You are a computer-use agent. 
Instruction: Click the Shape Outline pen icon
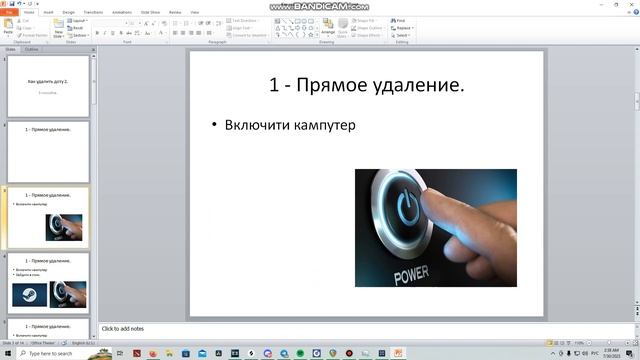(x=367, y=28)
